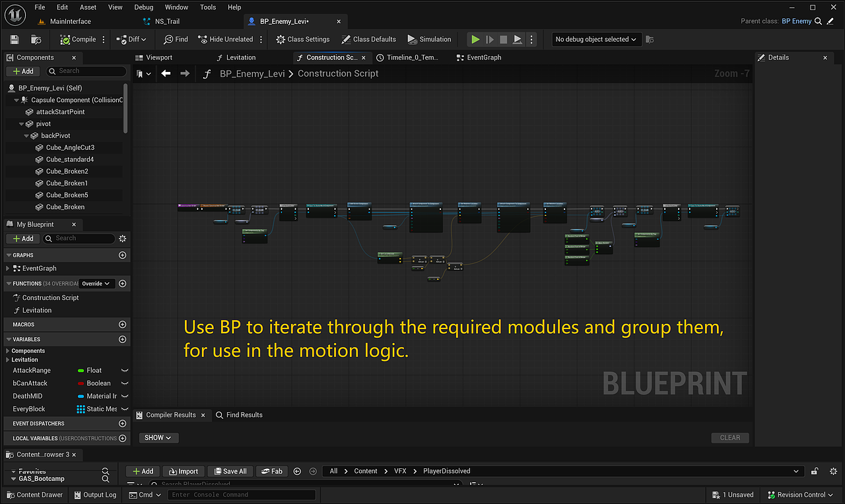
Task: Select the Cube_AngleCut3 component
Action: pos(70,148)
